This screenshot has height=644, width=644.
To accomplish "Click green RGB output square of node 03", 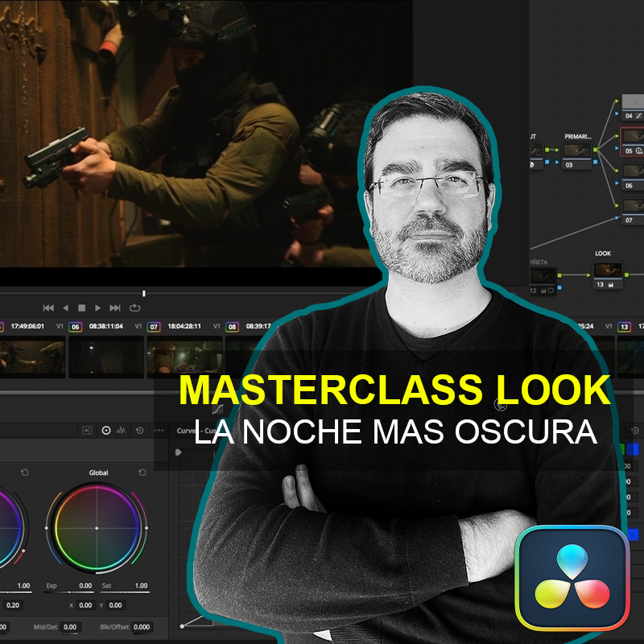I will [596, 150].
